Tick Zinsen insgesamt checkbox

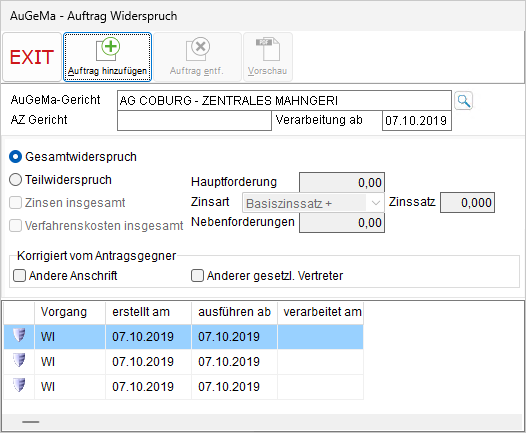15,203
